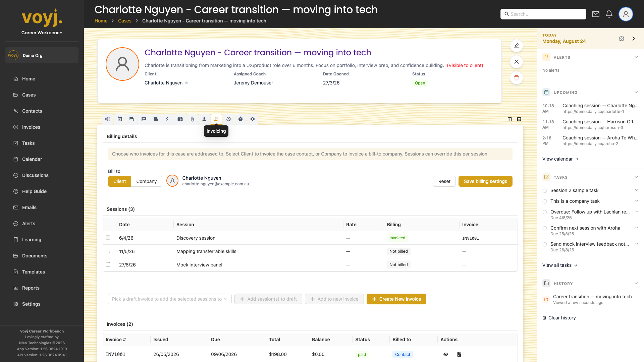
Task: Open the paperclip attachments tab
Action: 192,119
